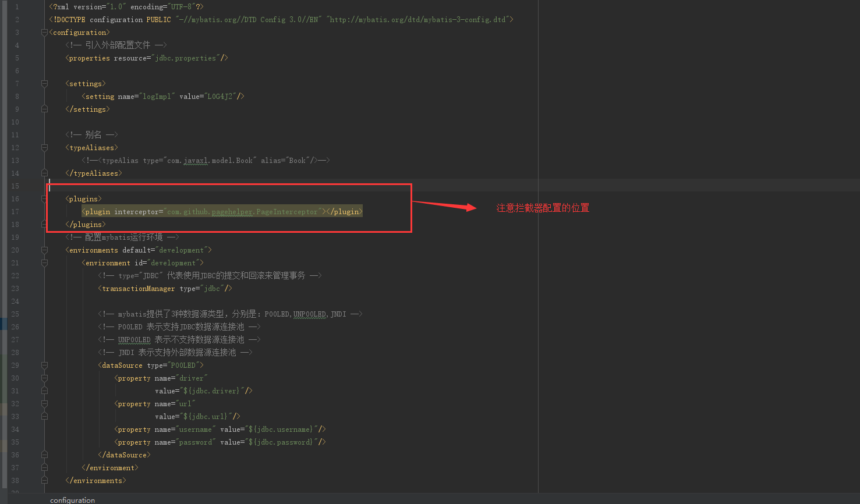Click the ${jdbc.driver} value text
The height and width of the screenshot is (504, 860).
tap(211, 391)
